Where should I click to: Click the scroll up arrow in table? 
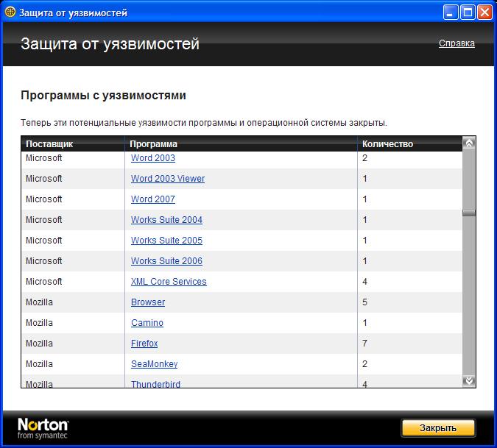tap(469, 143)
